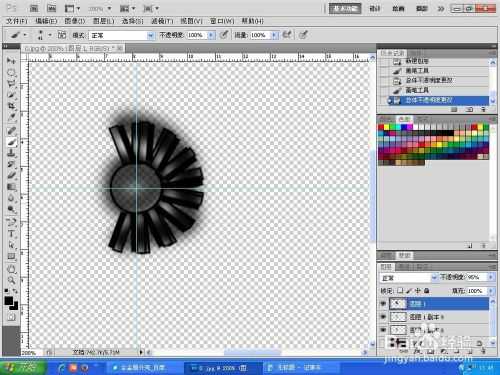500x375 pixels.
Task: Switch to the 设计 workspace
Action: coord(375,8)
